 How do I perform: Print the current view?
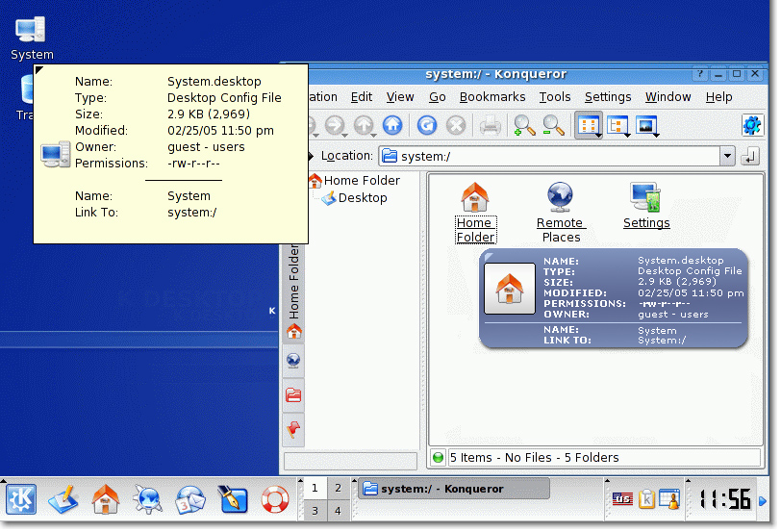click(491, 125)
